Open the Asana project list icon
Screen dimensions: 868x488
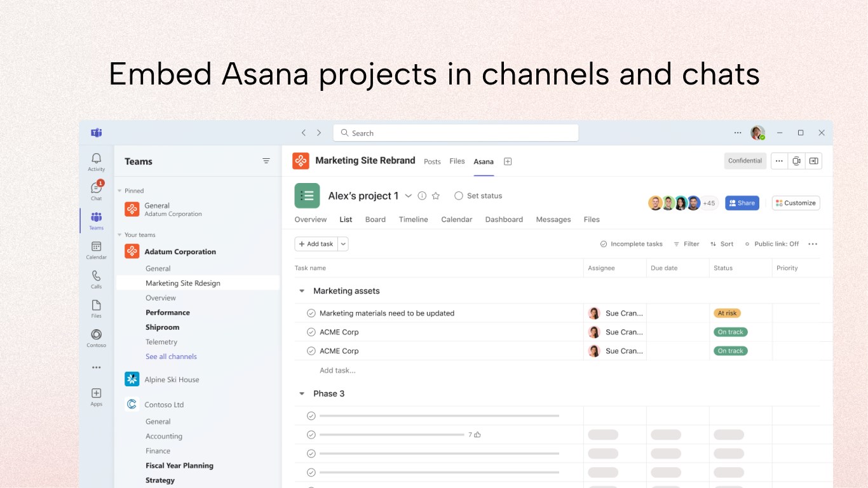click(x=307, y=196)
